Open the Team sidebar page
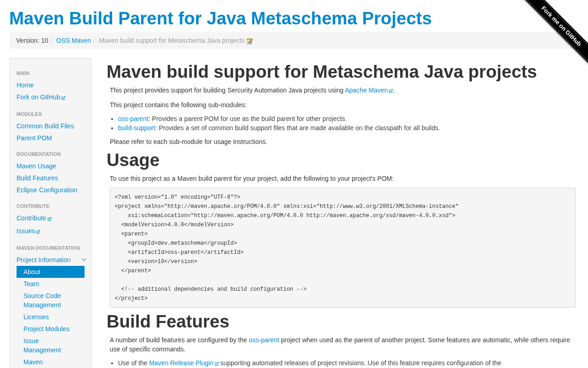 pos(31,284)
